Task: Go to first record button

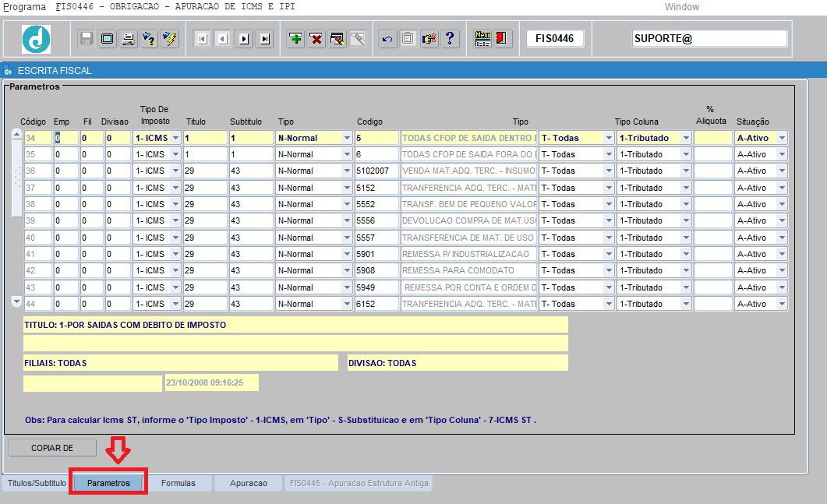Action: pos(203,38)
